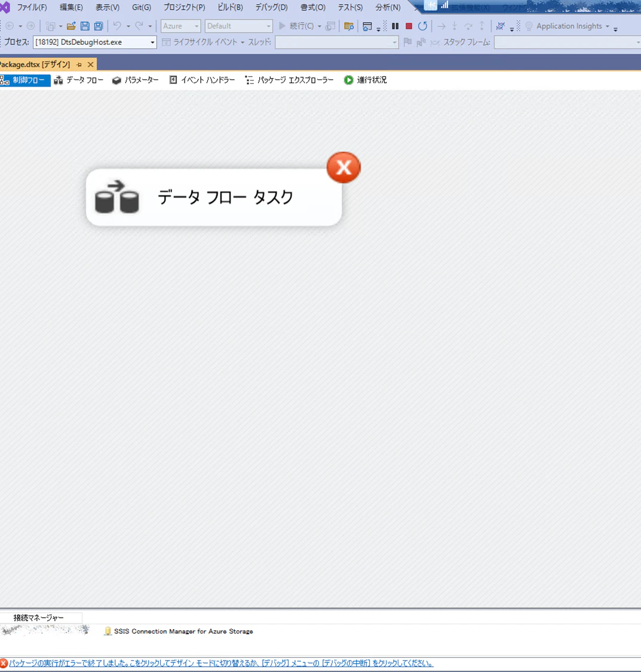Open the 表示(V) menu
641x672 pixels.
coord(107,7)
